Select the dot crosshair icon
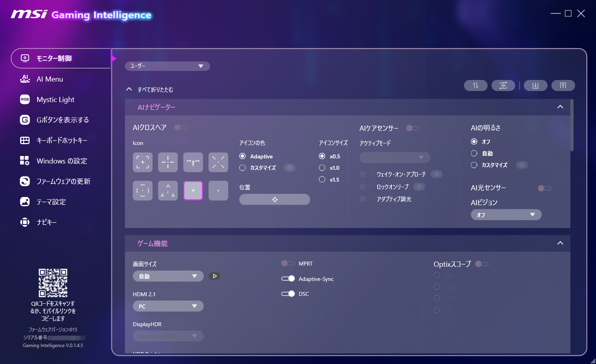This screenshot has height=364, width=596. tap(218, 190)
